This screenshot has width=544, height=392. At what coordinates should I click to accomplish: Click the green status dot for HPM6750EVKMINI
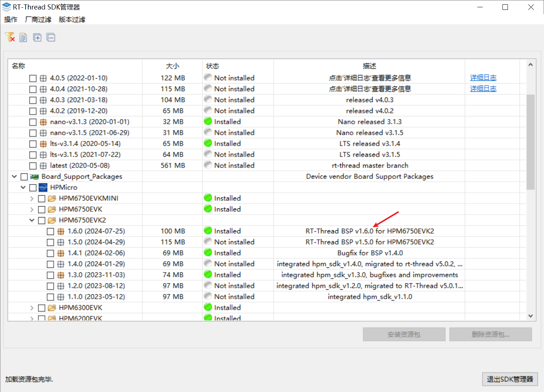click(x=208, y=198)
